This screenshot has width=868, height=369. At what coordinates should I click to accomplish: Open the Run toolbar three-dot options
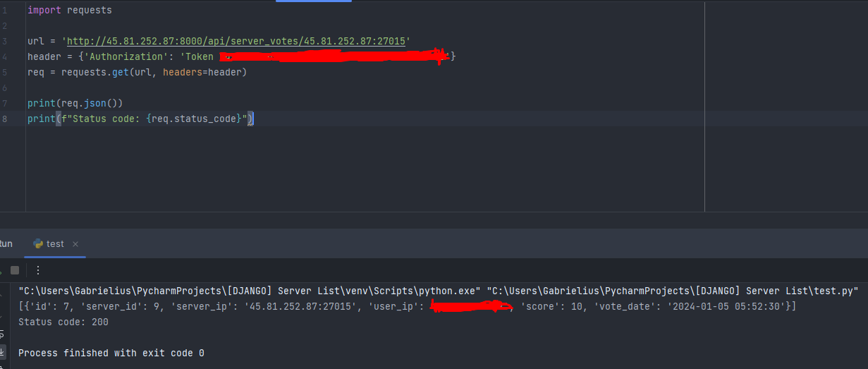pos(38,270)
